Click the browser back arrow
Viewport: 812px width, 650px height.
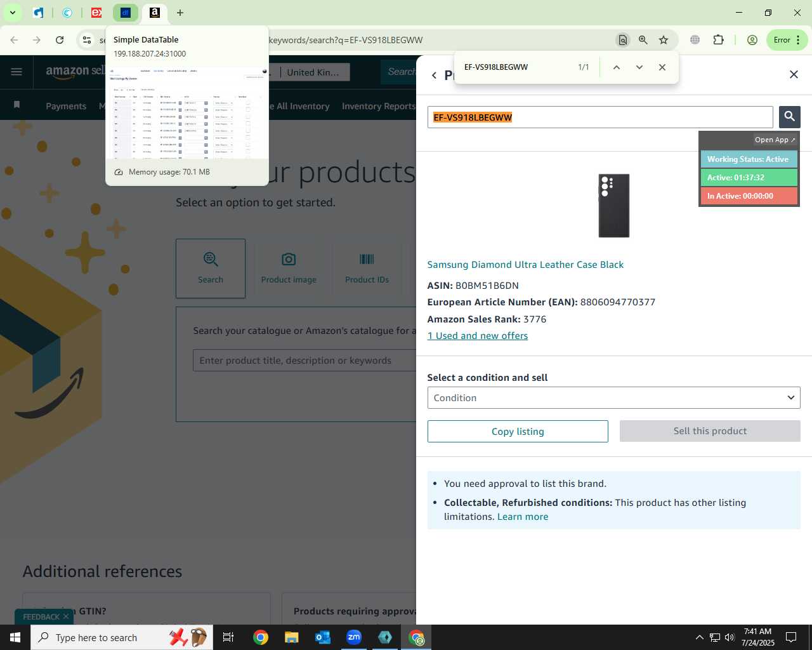14,40
